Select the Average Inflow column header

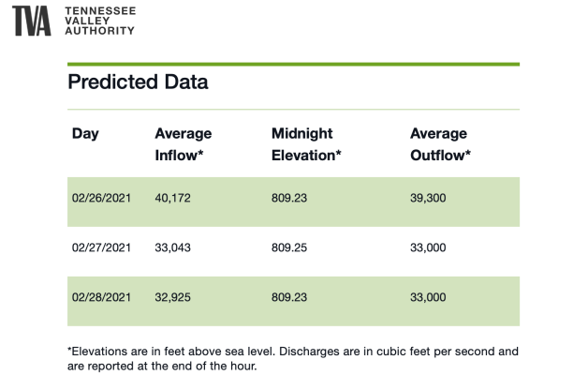184,144
